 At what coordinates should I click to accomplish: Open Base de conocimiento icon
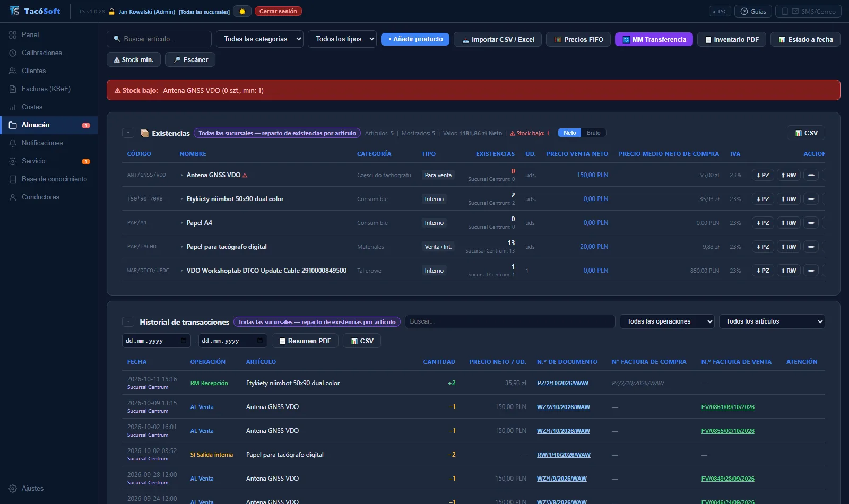click(13, 179)
